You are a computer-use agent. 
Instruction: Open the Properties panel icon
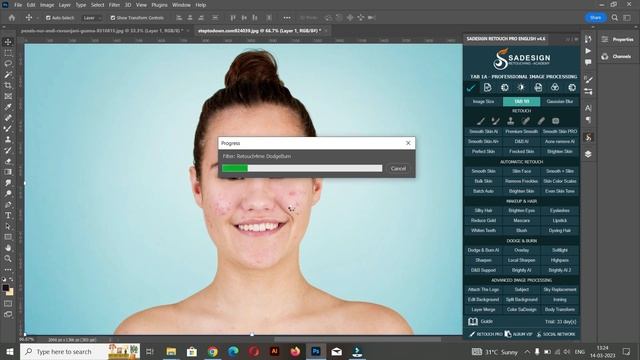tap(604, 39)
